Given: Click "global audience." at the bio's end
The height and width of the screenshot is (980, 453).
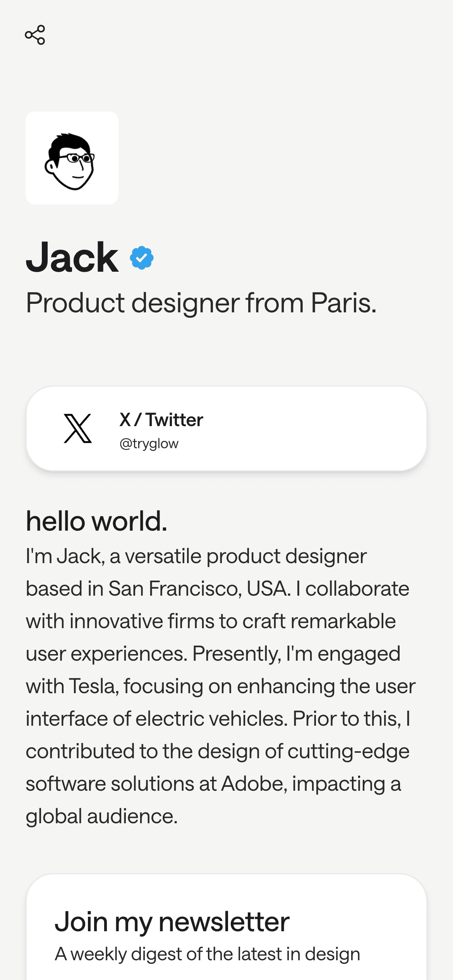Looking at the screenshot, I should [101, 816].
